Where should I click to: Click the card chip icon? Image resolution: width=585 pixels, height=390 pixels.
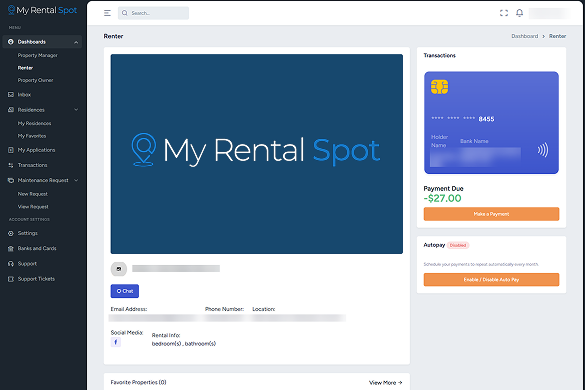439,87
